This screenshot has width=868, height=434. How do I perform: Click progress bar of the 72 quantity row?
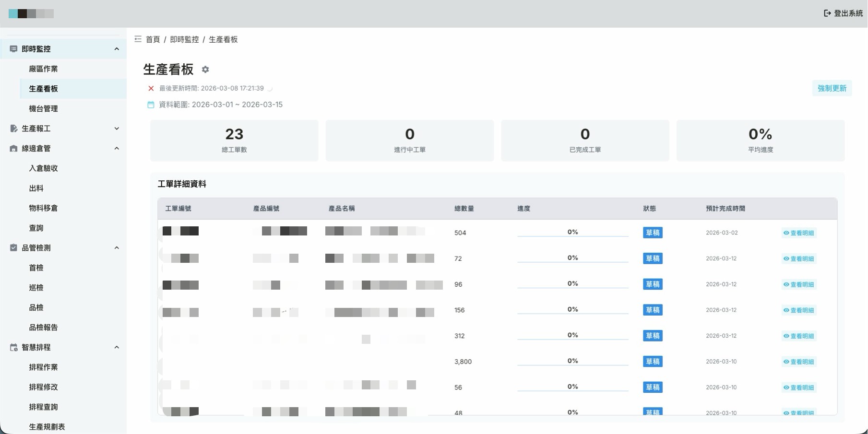coord(572,262)
